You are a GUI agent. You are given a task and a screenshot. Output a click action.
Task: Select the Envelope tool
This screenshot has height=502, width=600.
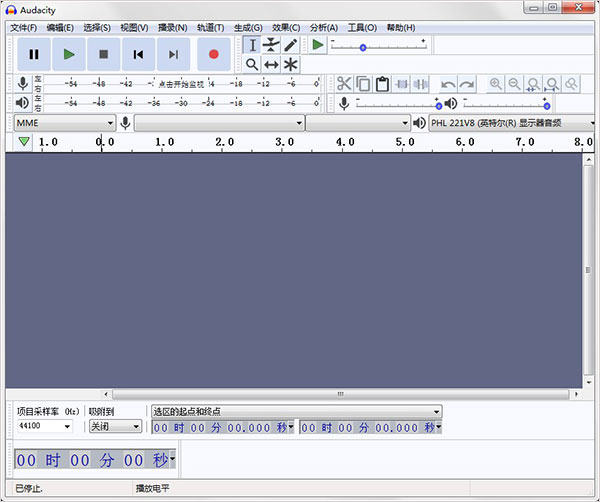click(271, 45)
